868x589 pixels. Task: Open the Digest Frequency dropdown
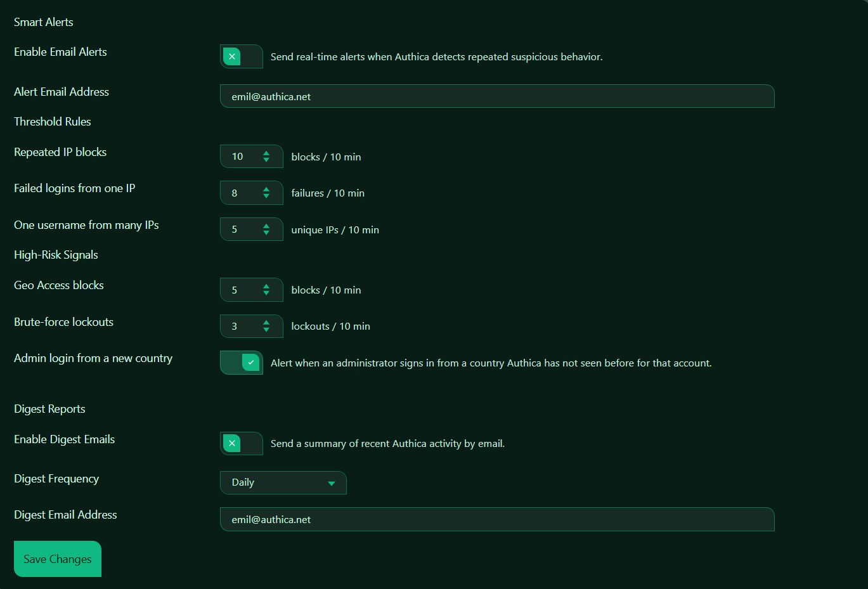[x=283, y=483]
